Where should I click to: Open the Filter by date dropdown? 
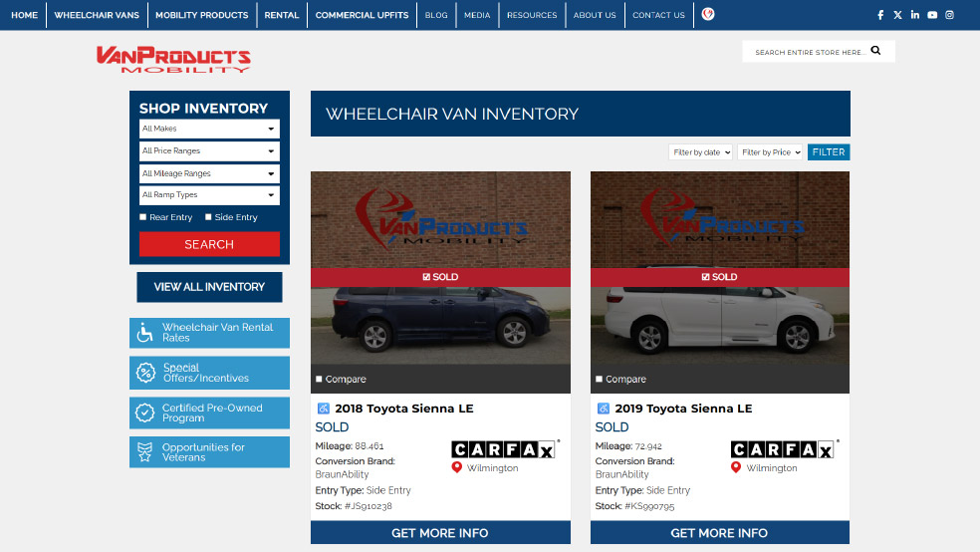tap(700, 151)
